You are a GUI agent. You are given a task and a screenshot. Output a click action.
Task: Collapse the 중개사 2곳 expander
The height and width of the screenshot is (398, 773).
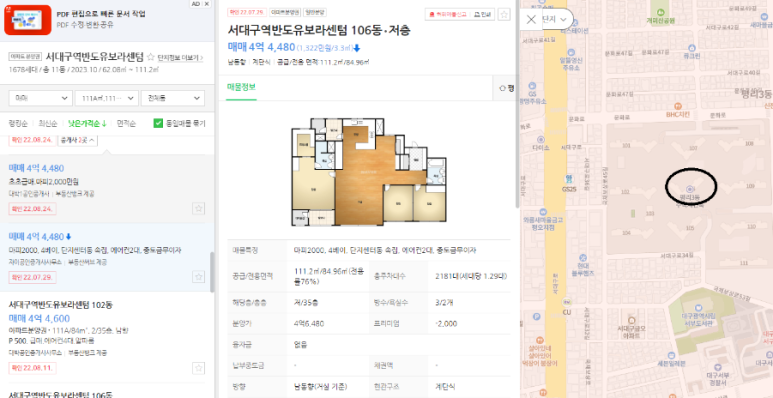pyautogui.click(x=77, y=140)
